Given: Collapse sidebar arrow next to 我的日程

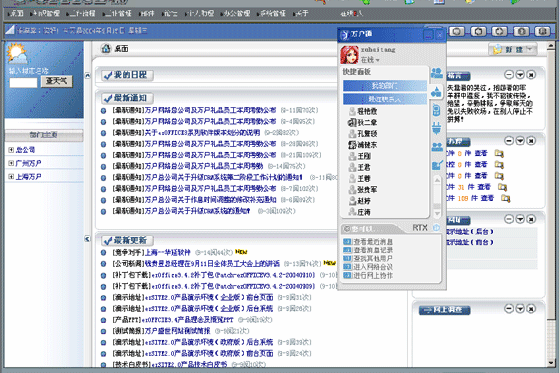Looking at the screenshot, I should (x=88, y=75).
